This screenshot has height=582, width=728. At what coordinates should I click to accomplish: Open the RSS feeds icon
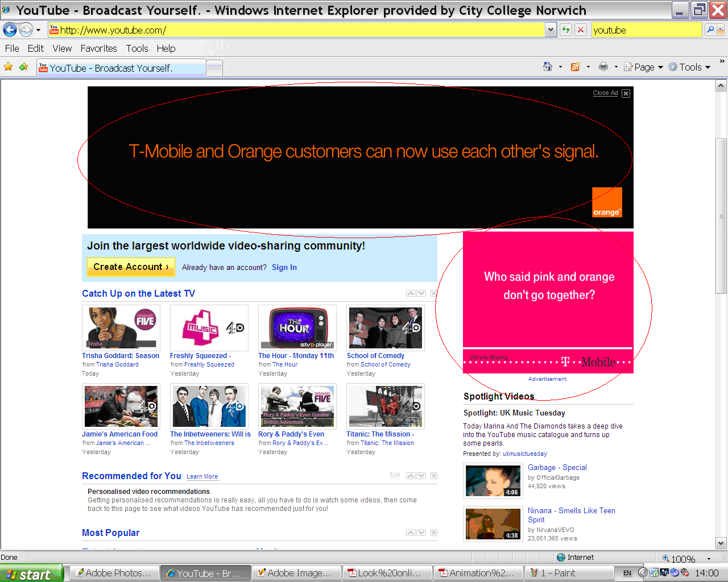click(x=576, y=66)
